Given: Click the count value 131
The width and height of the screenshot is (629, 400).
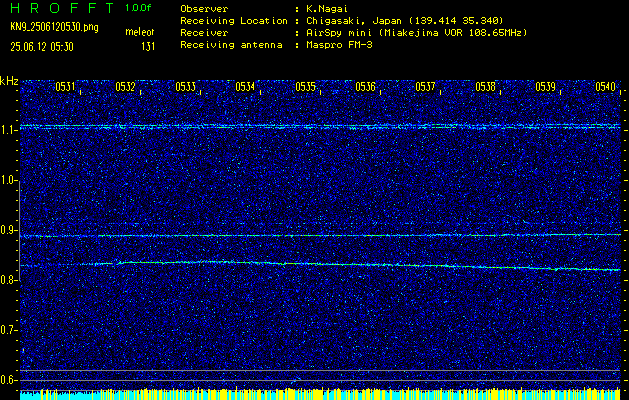Looking at the screenshot, I should coord(148,47).
